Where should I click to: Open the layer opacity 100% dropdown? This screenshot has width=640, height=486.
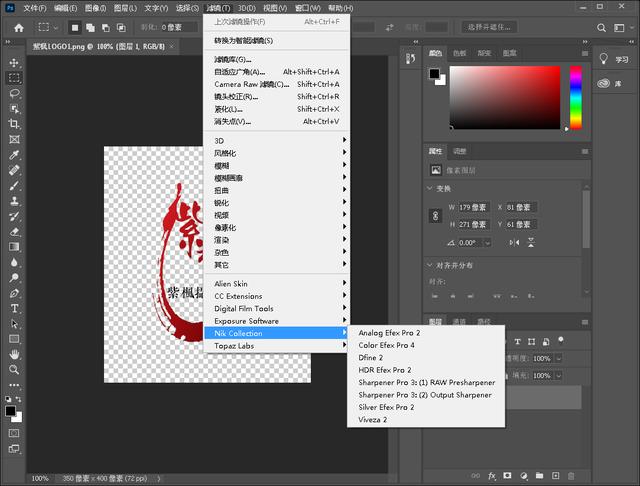pyautogui.click(x=558, y=358)
